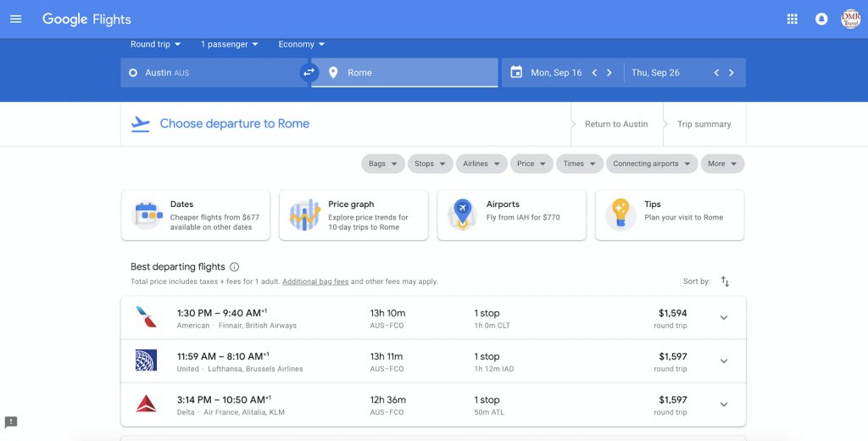Open the Google apps grid
Viewport: 868px width, 441px height.
coord(792,19)
